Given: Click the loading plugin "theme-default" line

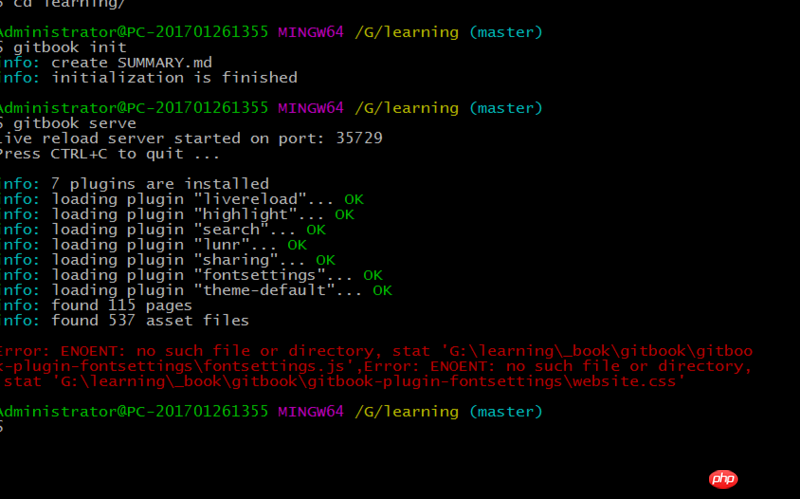Looking at the screenshot, I should 196,290.
